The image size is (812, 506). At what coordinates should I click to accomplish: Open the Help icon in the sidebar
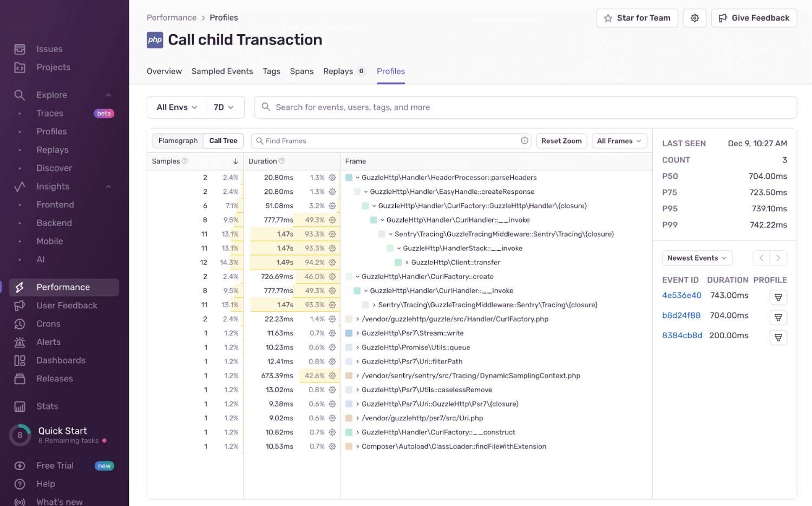pos(19,484)
